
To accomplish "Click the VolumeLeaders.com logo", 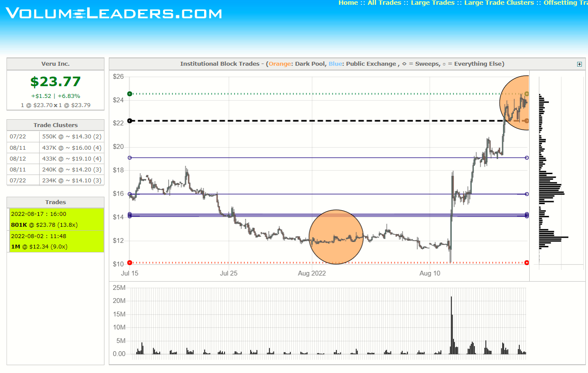I will (x=114, y=13).
